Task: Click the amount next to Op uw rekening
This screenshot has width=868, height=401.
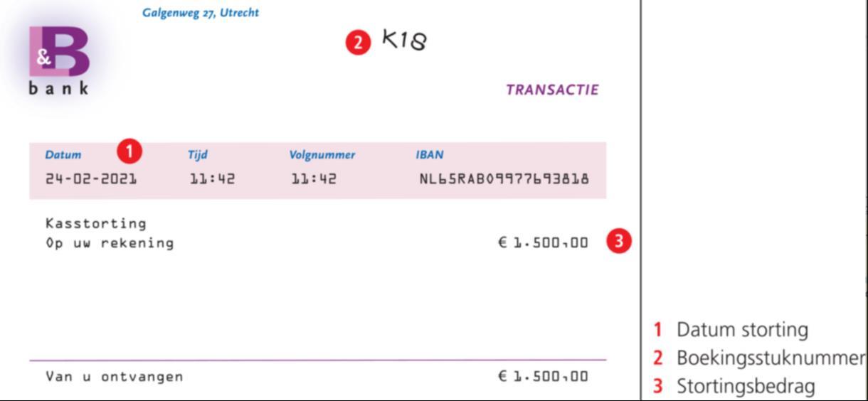Action: pyautogui.click(x=543, y=242)
